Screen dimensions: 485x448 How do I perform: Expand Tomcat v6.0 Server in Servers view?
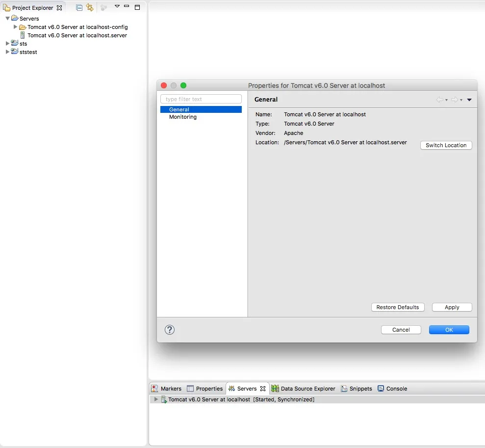point(156,399)
